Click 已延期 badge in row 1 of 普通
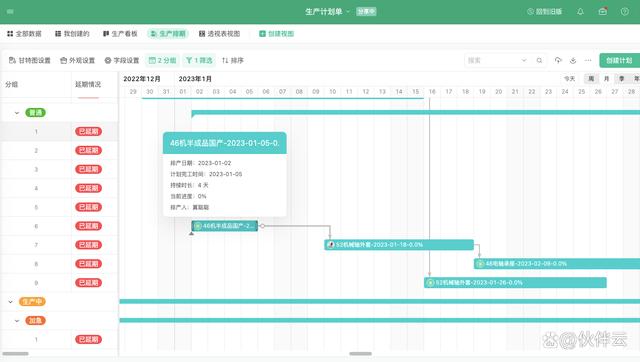 [x=88, y=131]
